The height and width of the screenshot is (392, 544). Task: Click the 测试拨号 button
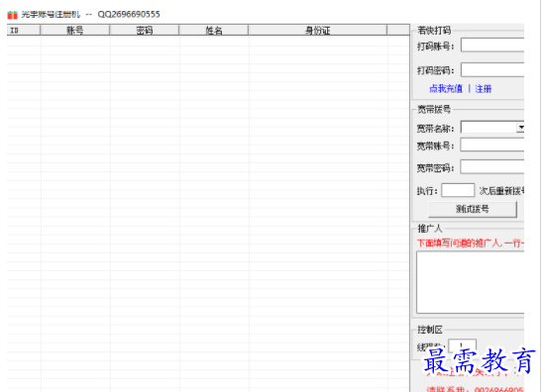[473, 209]
